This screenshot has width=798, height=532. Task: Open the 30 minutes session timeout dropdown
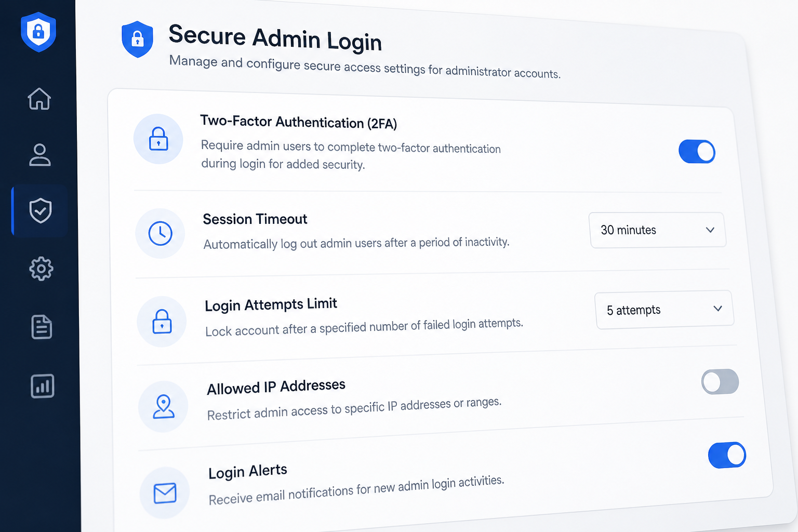[x=658, y=230]
